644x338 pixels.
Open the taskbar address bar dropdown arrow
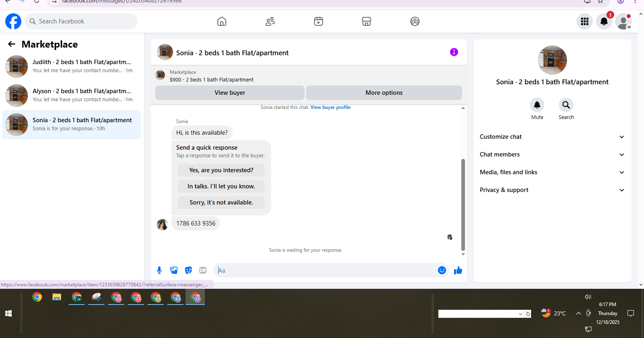click(x=521, y=314)
